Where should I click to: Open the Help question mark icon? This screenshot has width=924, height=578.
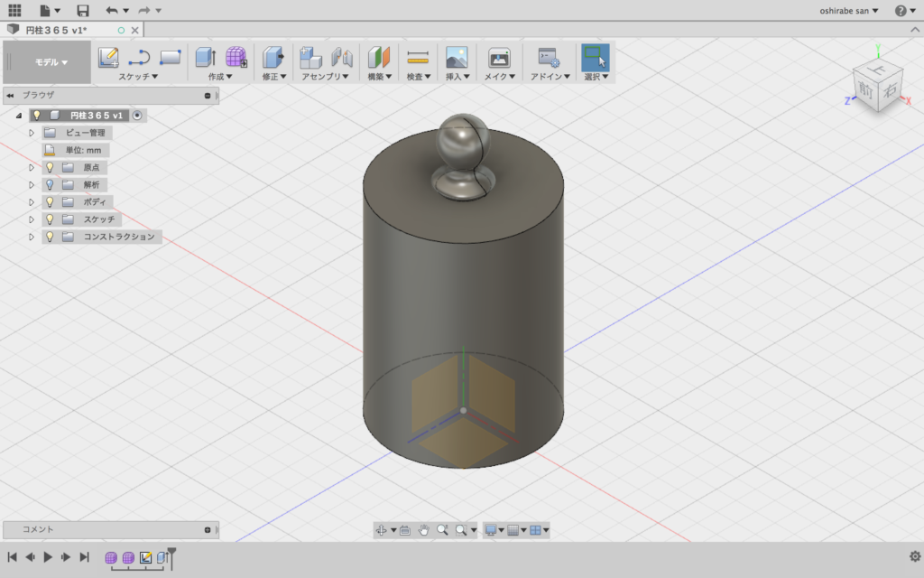pyautogui.click(x=901, y=11)
